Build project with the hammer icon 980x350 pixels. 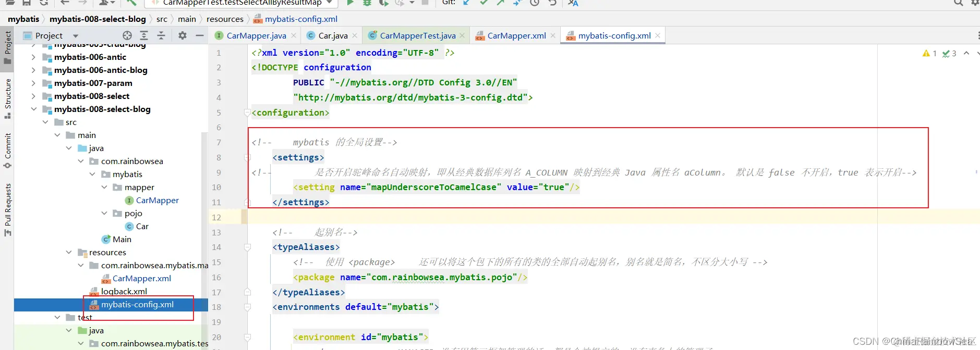pyautogui.click(x=131, y=3)
